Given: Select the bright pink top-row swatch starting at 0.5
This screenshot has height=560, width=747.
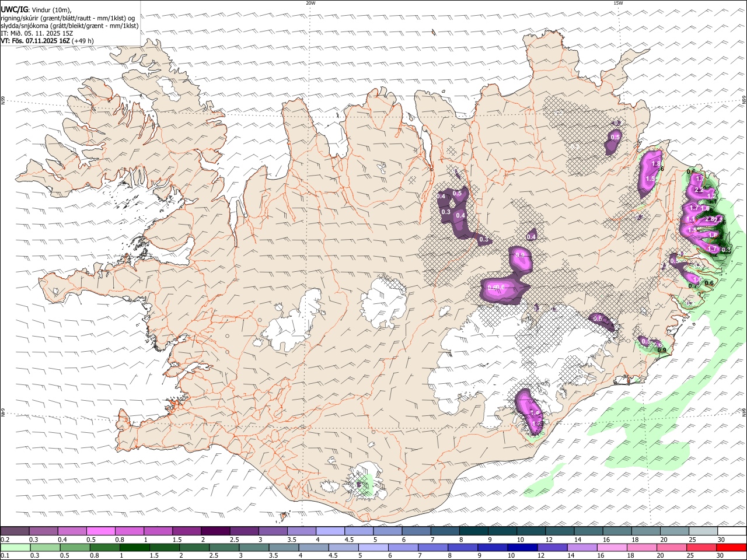Looking at the screenshot, I should click(100, 531).
